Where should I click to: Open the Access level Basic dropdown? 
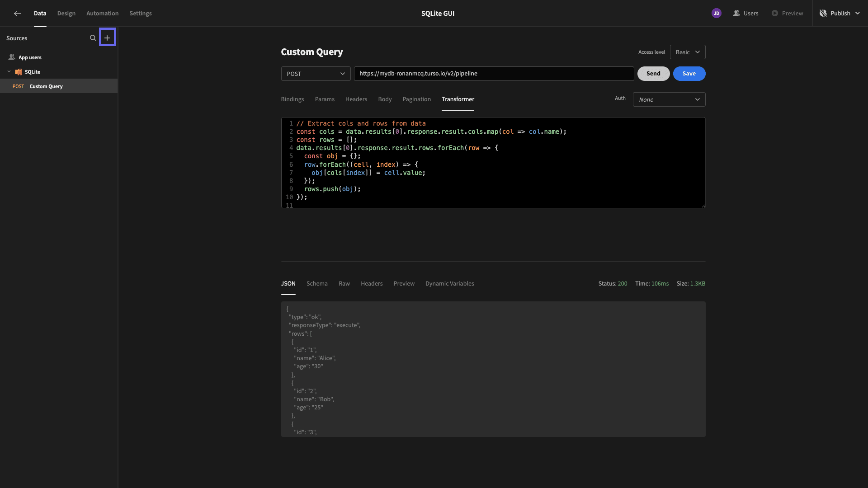point(687,52)
